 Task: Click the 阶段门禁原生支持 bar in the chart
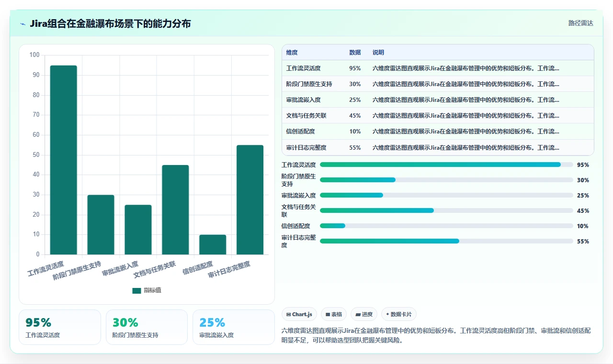tap(101, 225)
